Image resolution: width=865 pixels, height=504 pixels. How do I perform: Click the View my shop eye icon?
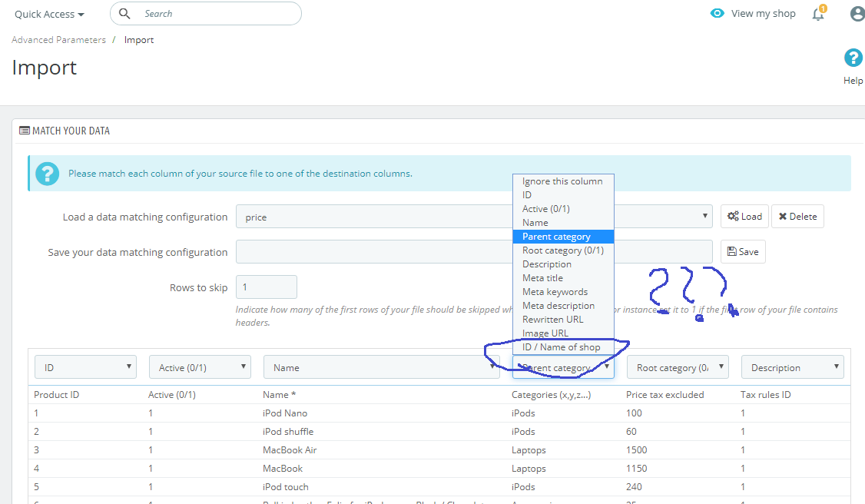point(717,13)
